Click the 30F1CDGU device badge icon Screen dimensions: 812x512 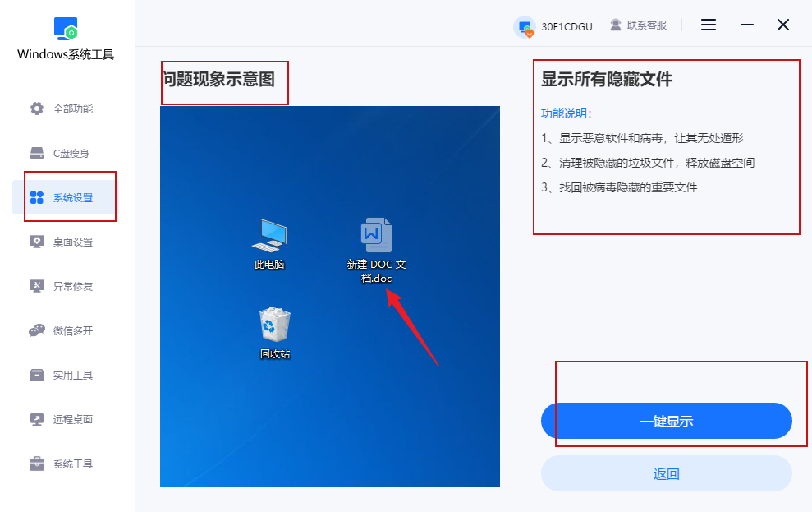tap(525, 27)
